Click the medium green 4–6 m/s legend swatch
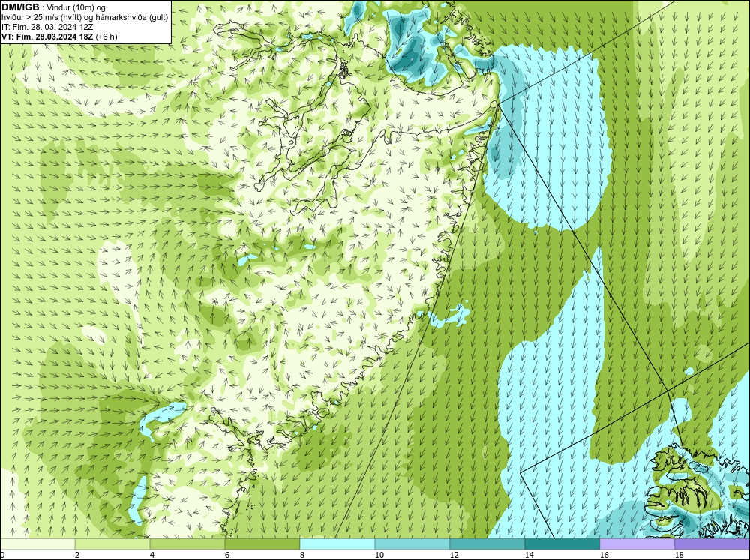 point(187,544)
